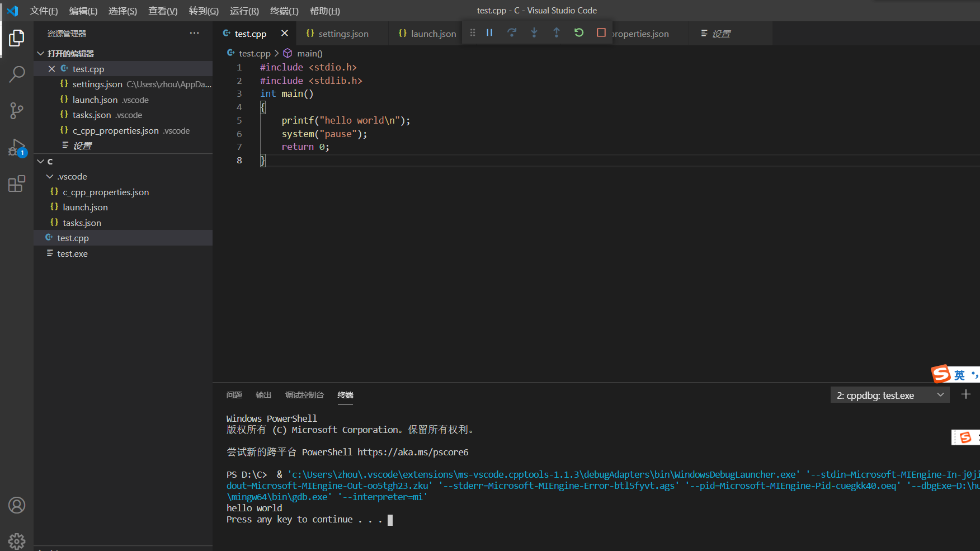
Task: Click the debug Step Out icon
Action: tap(557, 33)
